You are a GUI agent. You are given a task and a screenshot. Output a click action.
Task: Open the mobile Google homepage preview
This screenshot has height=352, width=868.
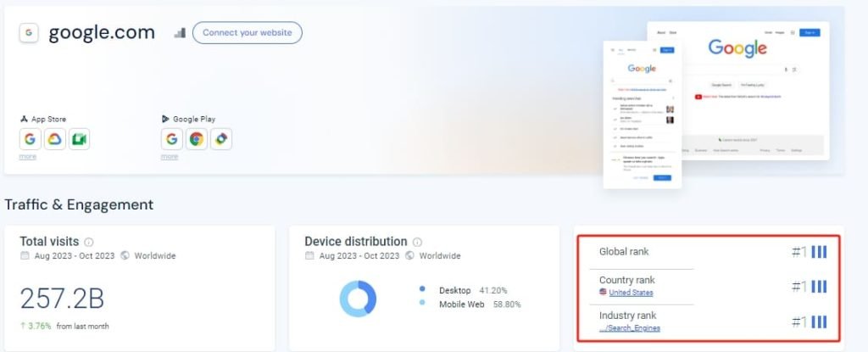(x=643, y=115)
